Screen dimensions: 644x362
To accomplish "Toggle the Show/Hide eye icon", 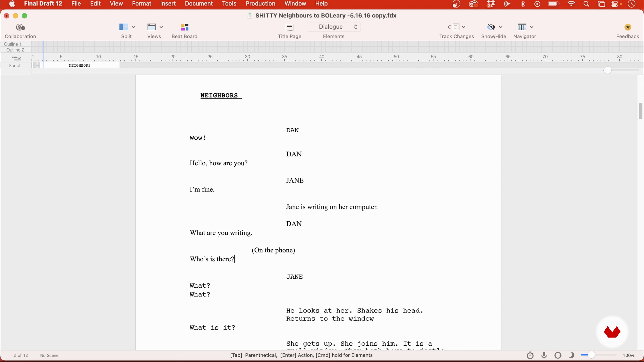I will click(491, 27).
